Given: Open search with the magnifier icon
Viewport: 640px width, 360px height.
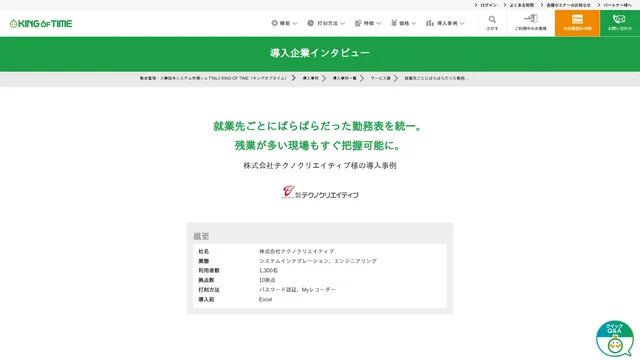Looking at the screenshot, I should pos(492,20).
